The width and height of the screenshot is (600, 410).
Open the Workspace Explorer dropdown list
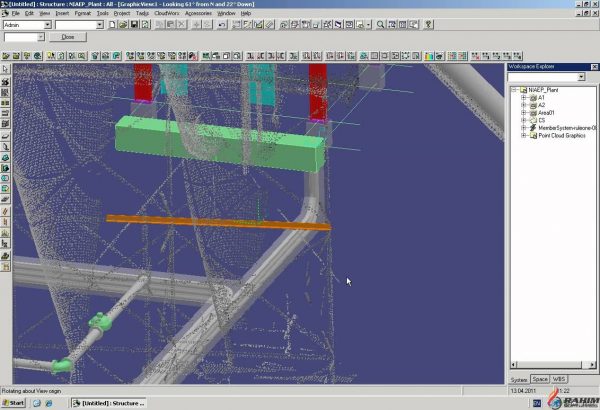581,77
